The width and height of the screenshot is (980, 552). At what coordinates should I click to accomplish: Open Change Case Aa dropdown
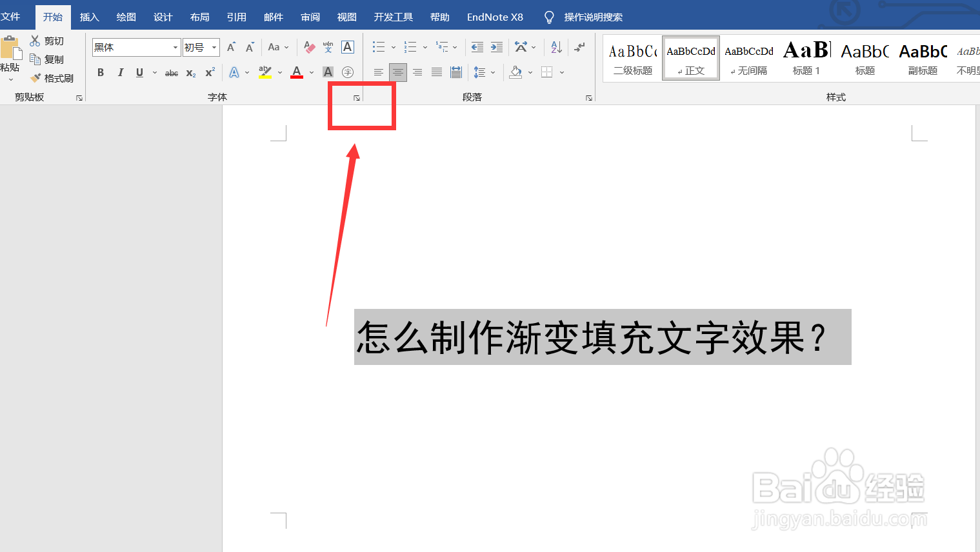coord(279,47)
